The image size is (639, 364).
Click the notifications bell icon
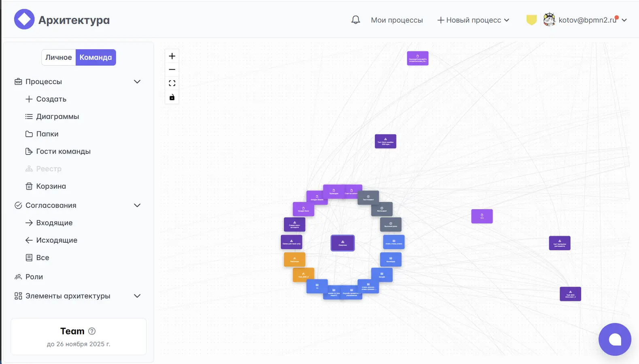click(355, 20)
